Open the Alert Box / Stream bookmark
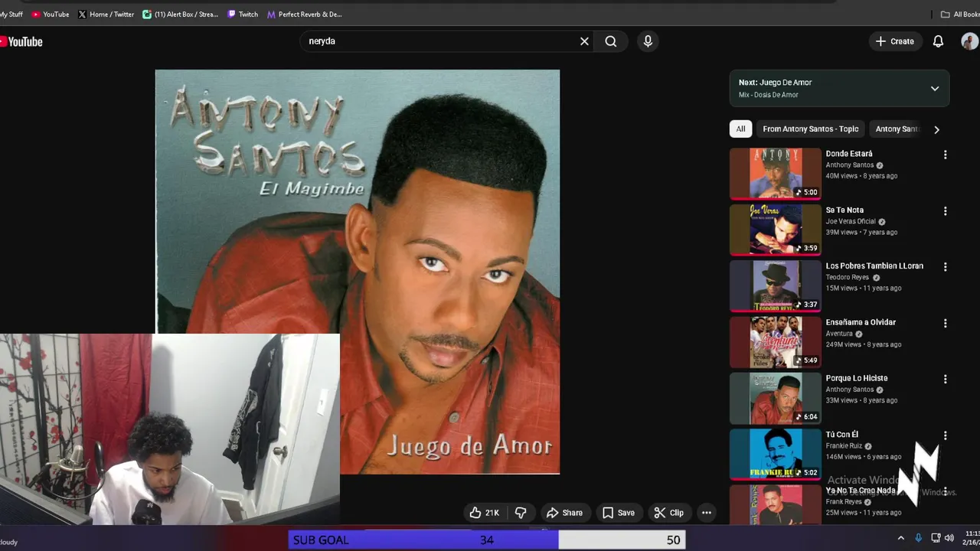Image resolution: width=980 pixels, height=551 pixels. [x=181, y=14]
